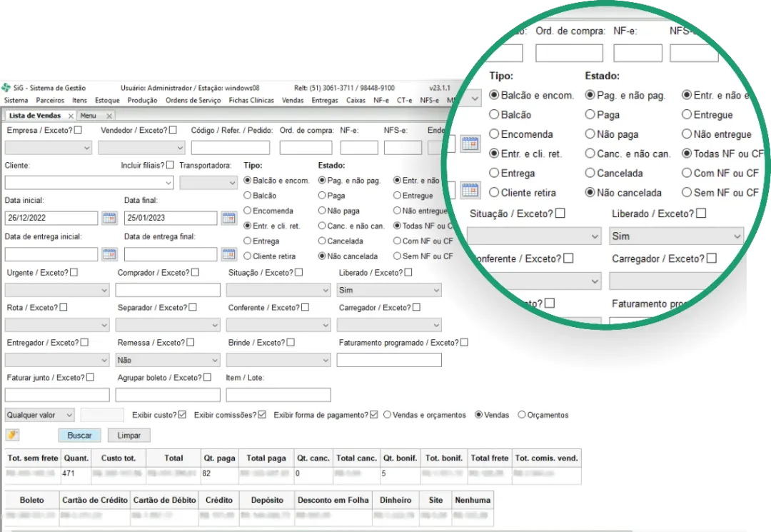771x532 pixels.
Task: Open calendar for Data de entrega final
Action: (228, 254)
